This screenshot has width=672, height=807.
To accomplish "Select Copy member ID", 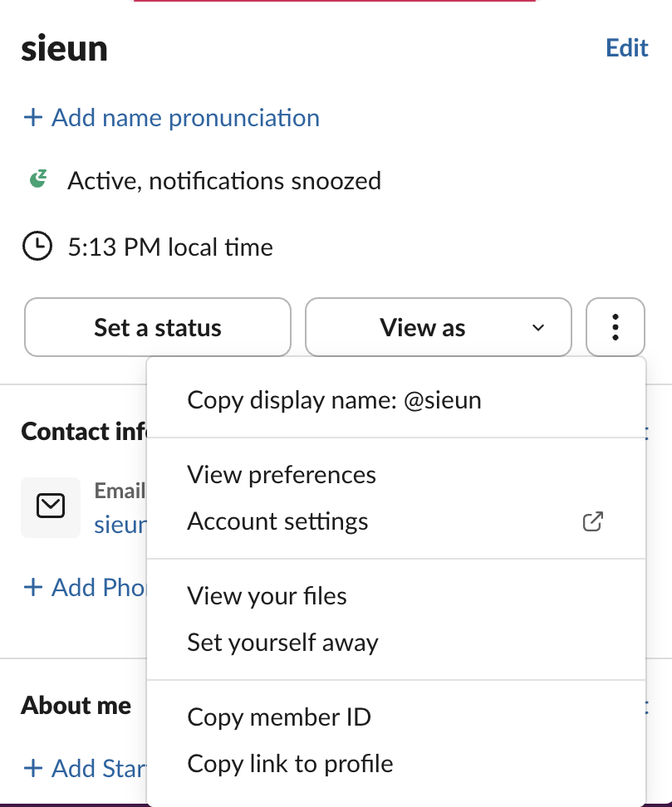I will pos(396,717).
